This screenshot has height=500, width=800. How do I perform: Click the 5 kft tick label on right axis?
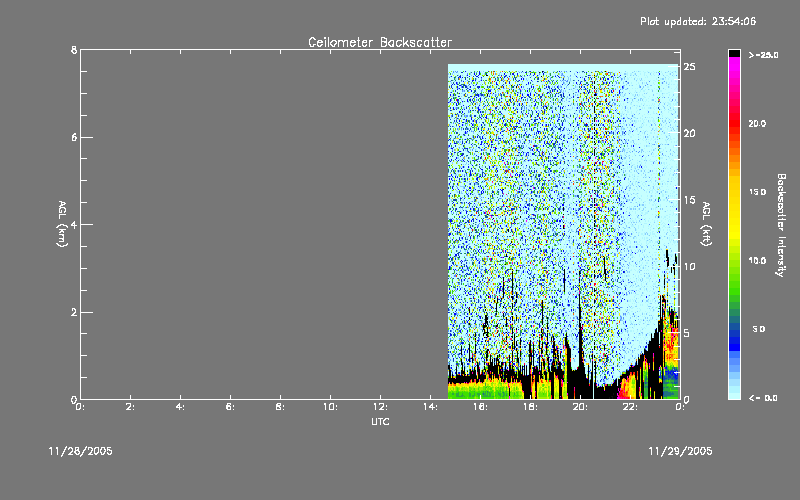pos(687,333)
